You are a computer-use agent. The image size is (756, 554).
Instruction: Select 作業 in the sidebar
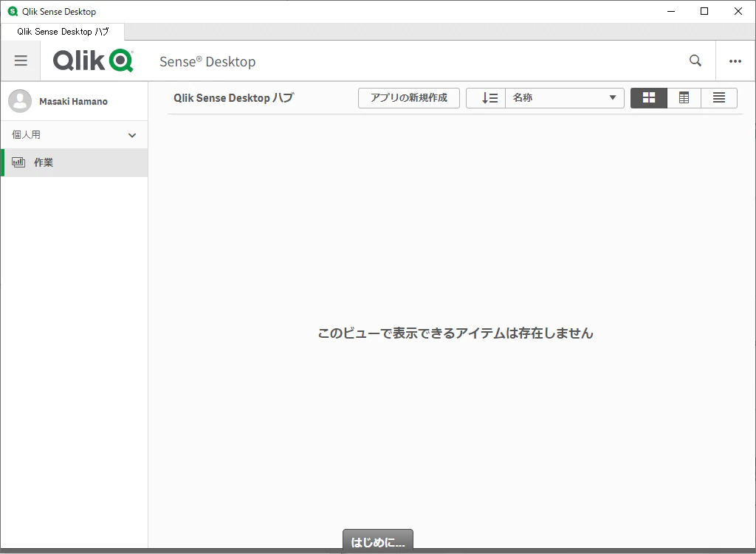(75, 163)
